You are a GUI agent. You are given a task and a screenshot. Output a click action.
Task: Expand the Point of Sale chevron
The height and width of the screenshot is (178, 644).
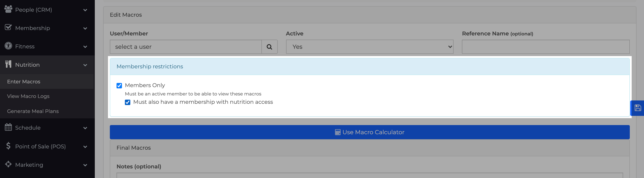pyautogui.click(x=85, y=147)
